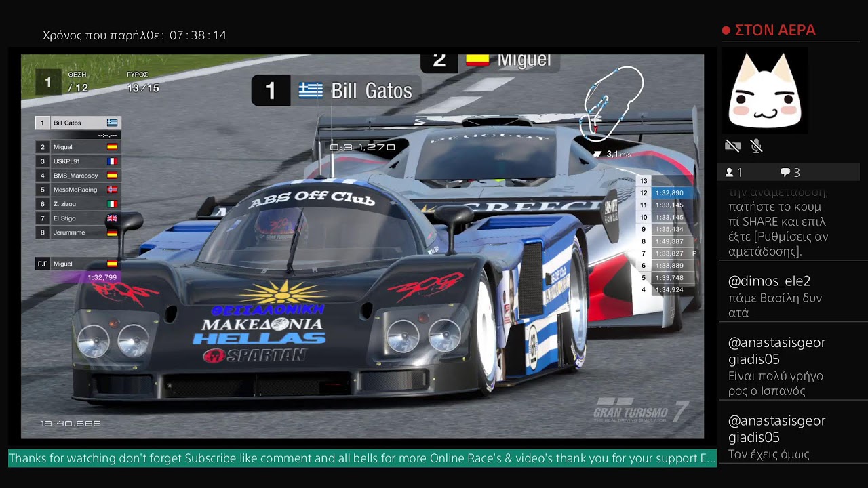The height and width of the screenshot is (488, 868).
Task: Click the Bill Gatos nameplate above the car
Action: coord(336,90)
